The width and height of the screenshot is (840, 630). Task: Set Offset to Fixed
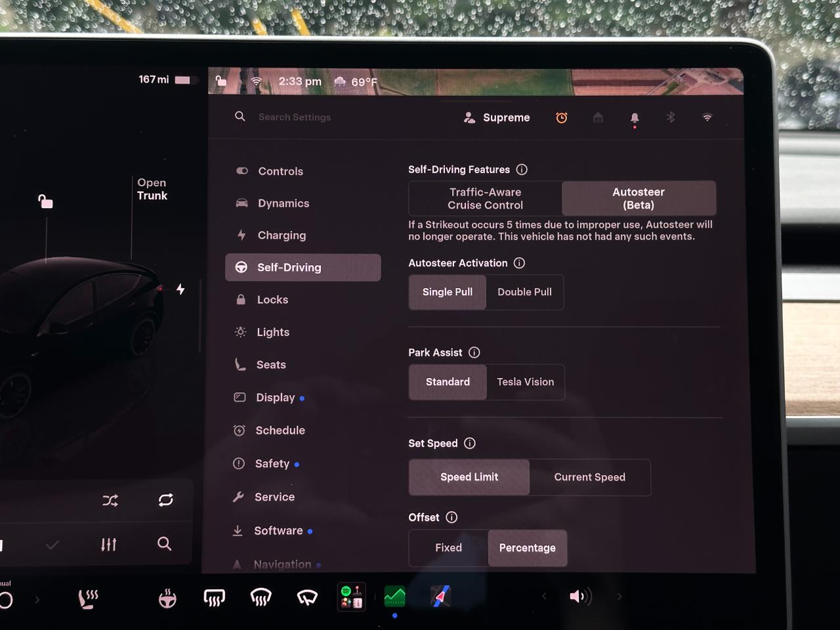(x=449, y=547)
